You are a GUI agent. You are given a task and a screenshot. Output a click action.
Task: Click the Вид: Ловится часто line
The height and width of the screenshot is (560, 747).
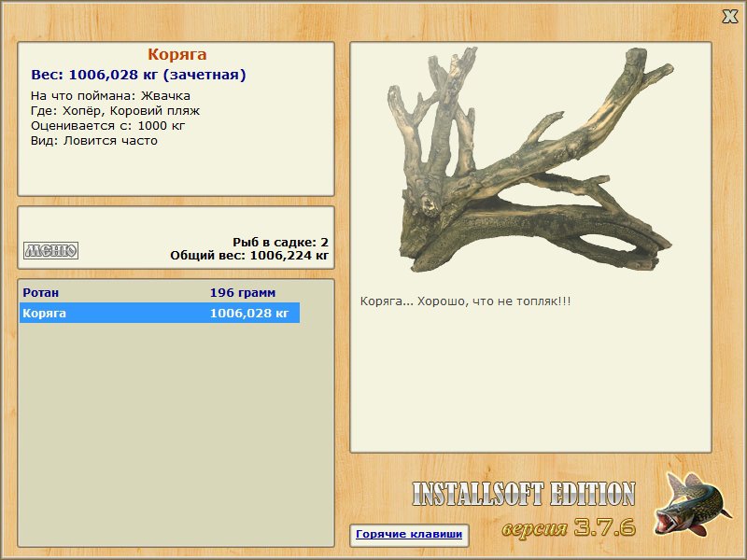[x=94, y=141]
